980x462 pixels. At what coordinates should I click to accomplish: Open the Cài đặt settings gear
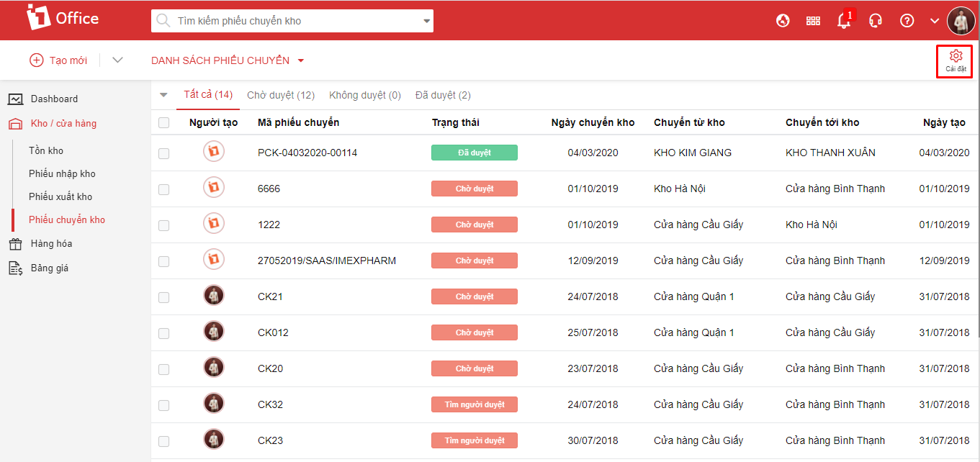[955, 60]
